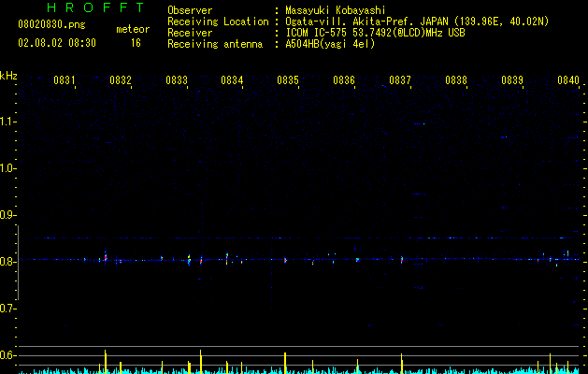The width and height of the screenshot is (588, 374).
Task: Click the 0833 time marker
Action: tap(177, 80)
